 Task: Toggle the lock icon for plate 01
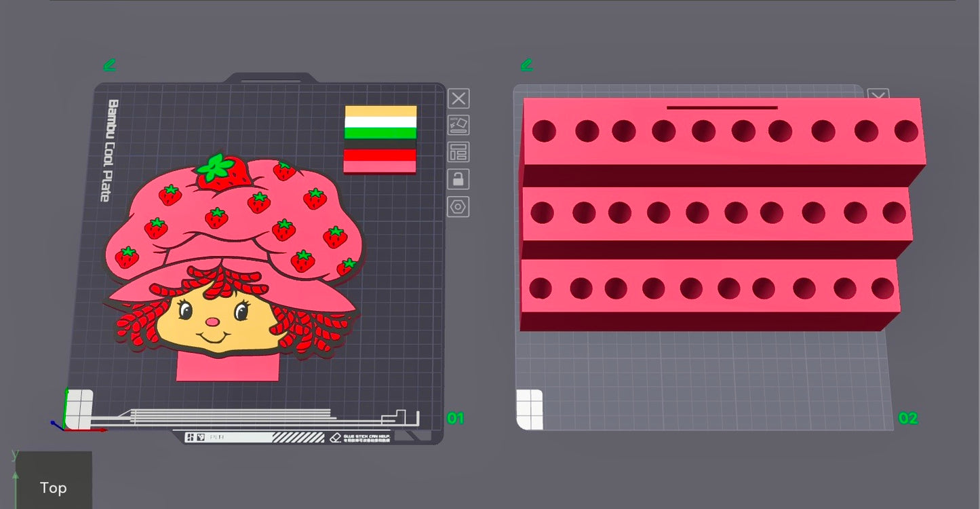458,179
